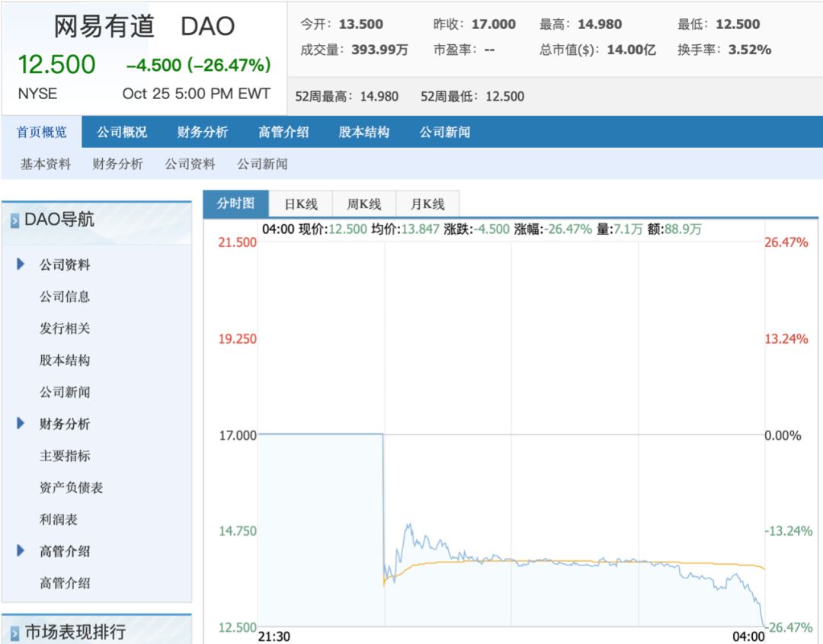Click the DAO导航 panel header icon
The height and width of the screenshot is (644, 823).
(x=14, y=221)
